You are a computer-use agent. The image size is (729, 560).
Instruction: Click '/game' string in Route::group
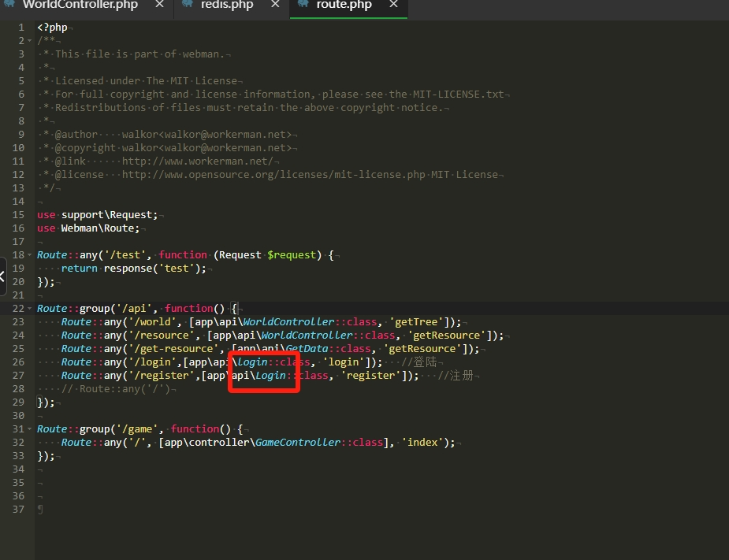pyautogui.click(x=137, y=429)
